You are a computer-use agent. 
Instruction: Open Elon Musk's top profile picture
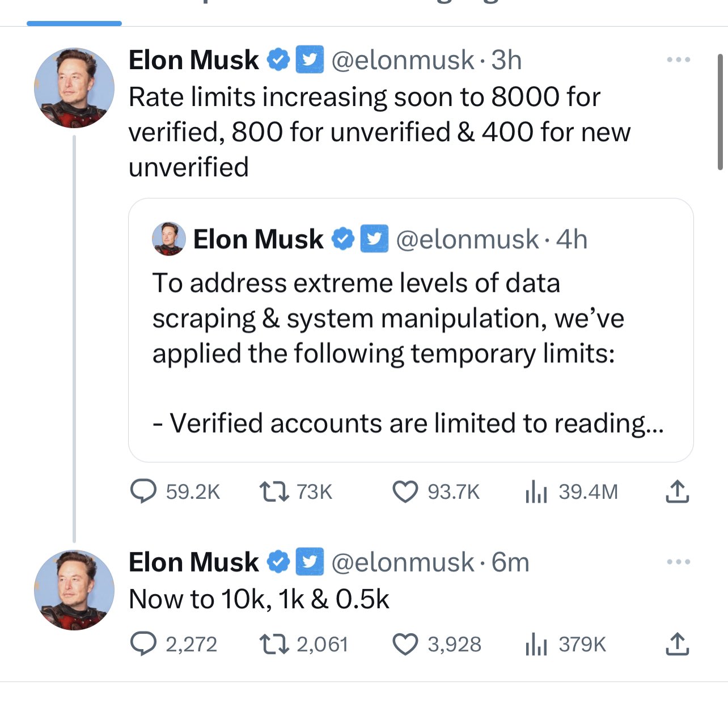(74, 88)
